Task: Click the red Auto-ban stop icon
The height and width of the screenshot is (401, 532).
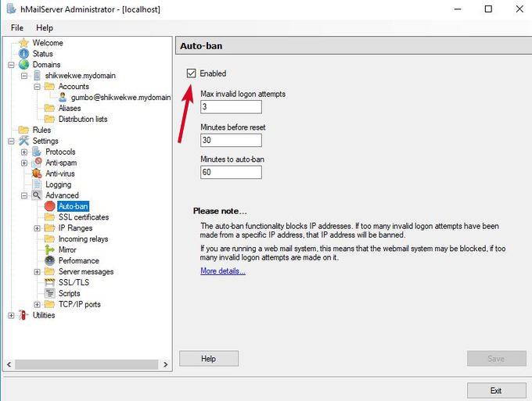Action: [49, 206]
